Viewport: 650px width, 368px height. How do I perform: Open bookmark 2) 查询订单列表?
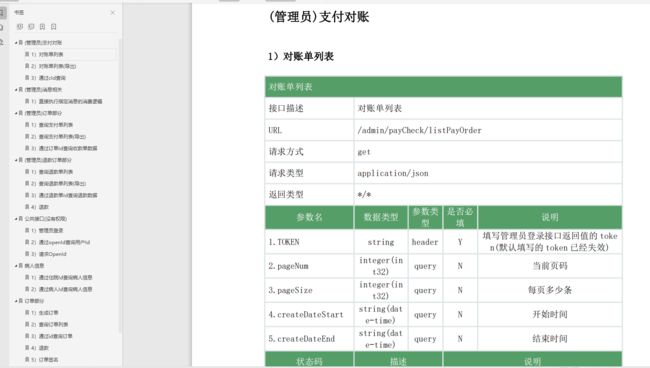click(46, 324)
